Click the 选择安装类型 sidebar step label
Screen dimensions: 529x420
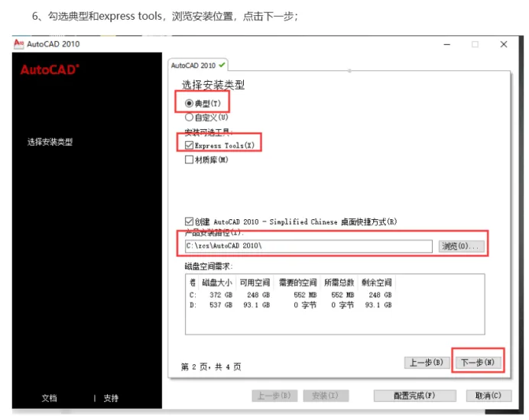coord(50,142)
